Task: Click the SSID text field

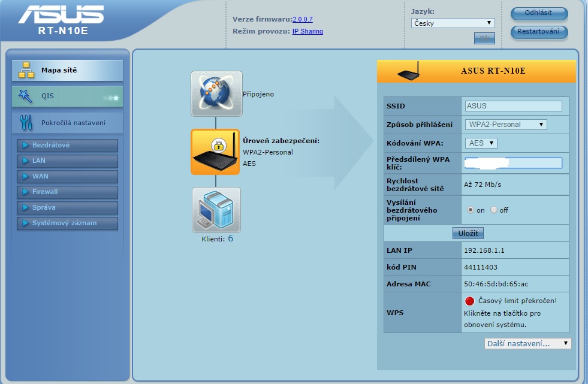Action: (513, 106)
